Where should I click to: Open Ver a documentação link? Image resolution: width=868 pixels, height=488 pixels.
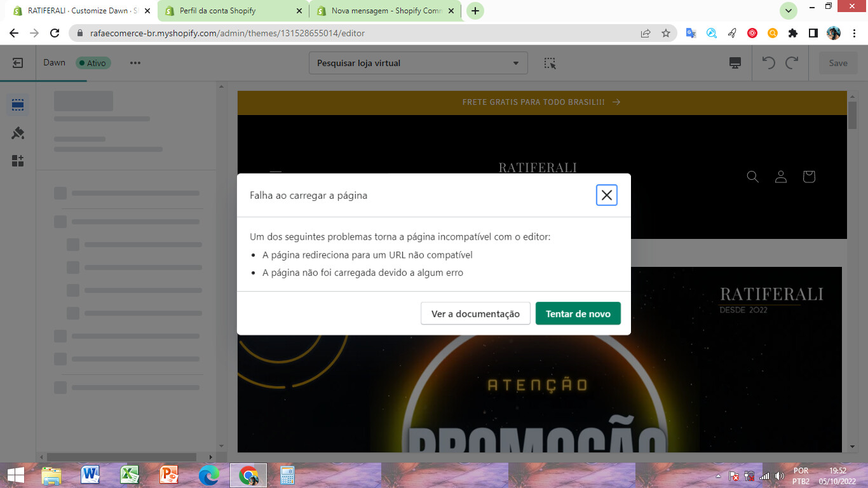click(475, 313)
